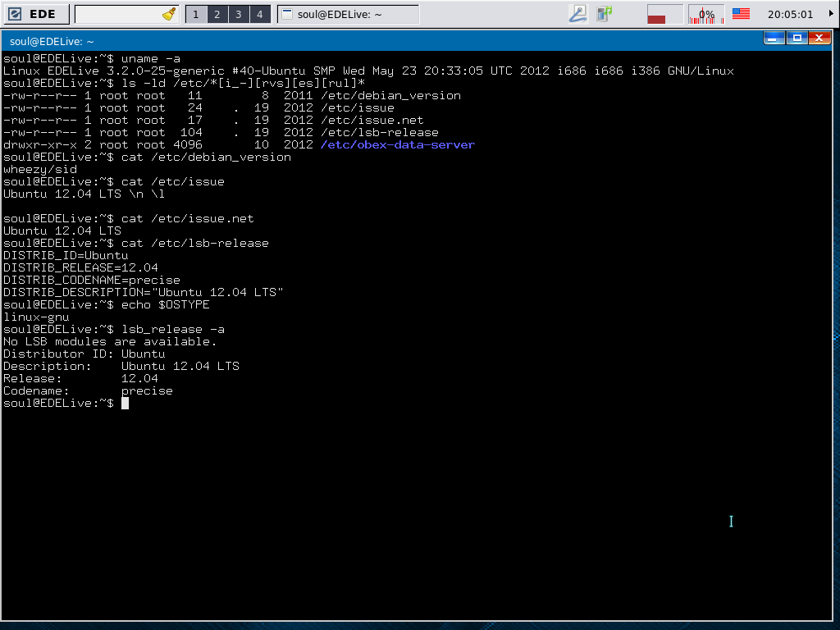
Task: Click the 'Distributor ID: Ubuntu' line
Action: click(84, 354)
